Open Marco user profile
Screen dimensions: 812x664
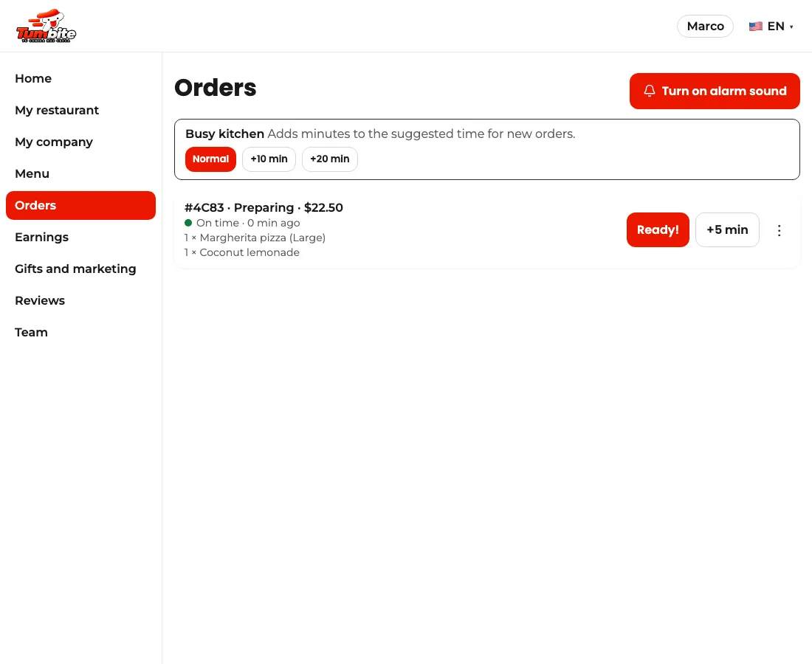pos(705,27)
